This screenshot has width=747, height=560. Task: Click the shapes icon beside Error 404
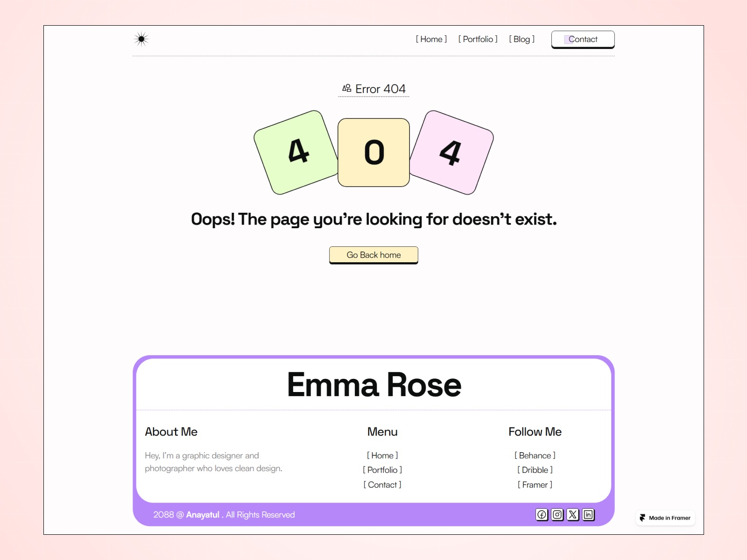coord(346,87)
